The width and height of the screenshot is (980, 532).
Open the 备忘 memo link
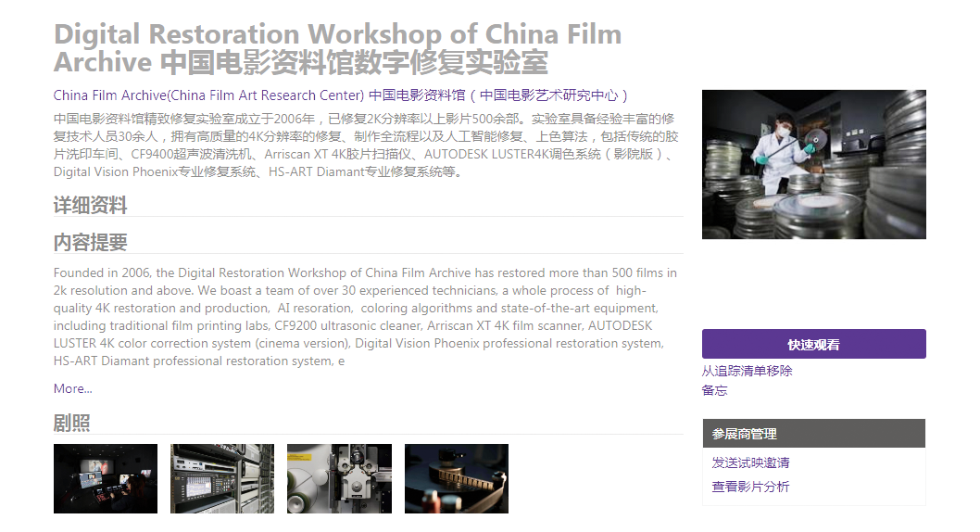pos(714,390)
